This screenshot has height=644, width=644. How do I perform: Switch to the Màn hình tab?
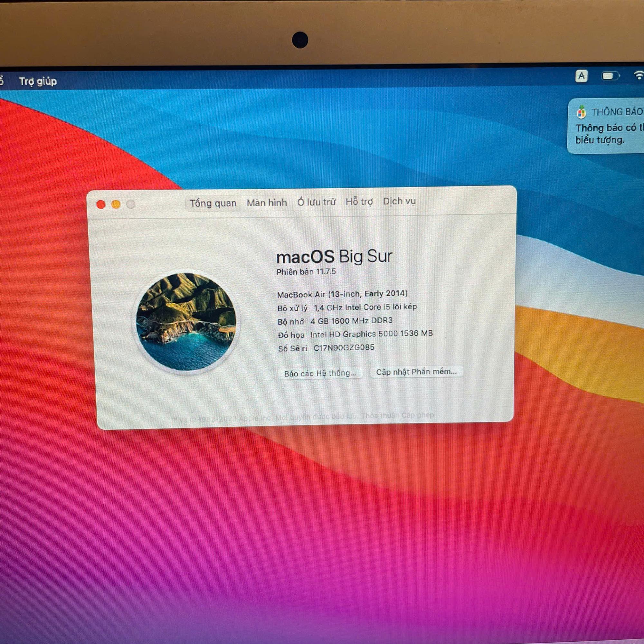click(x=267, y=202)
